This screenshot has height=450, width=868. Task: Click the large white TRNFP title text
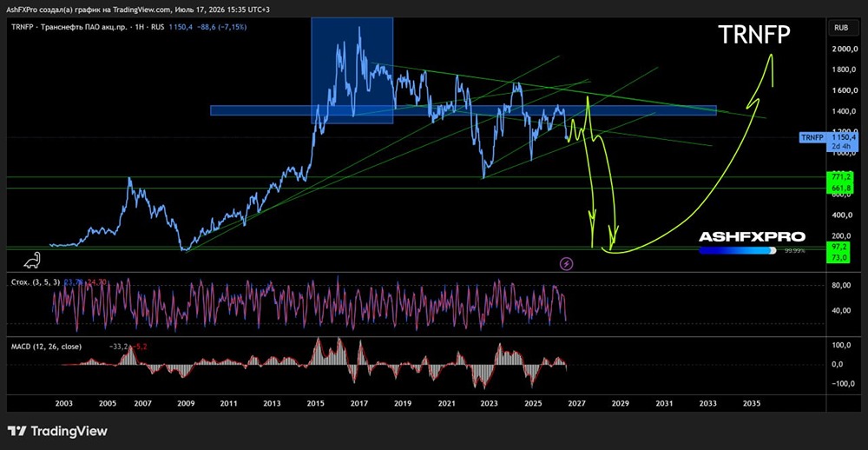click(754, 35)
